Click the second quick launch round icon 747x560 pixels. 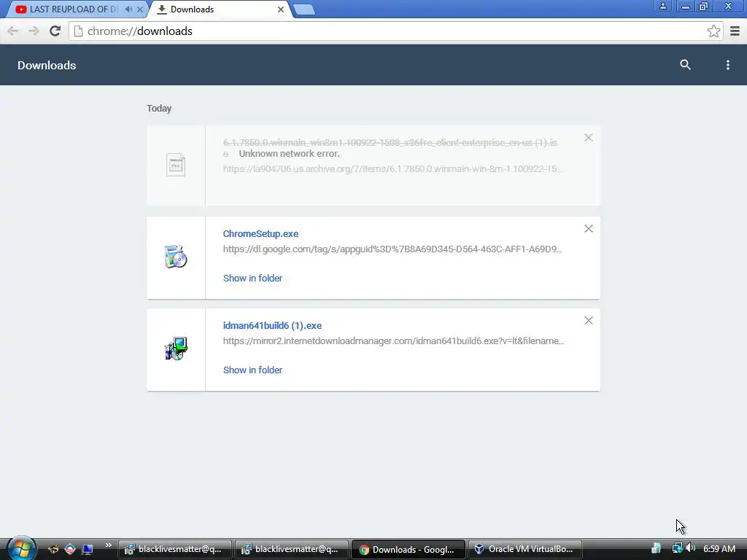70,549
